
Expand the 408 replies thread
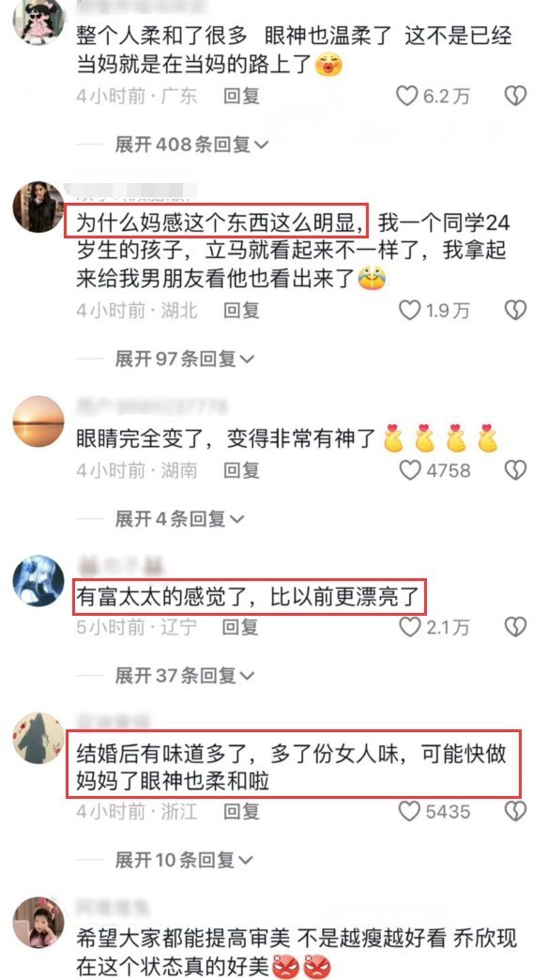[x=191, y=145]
